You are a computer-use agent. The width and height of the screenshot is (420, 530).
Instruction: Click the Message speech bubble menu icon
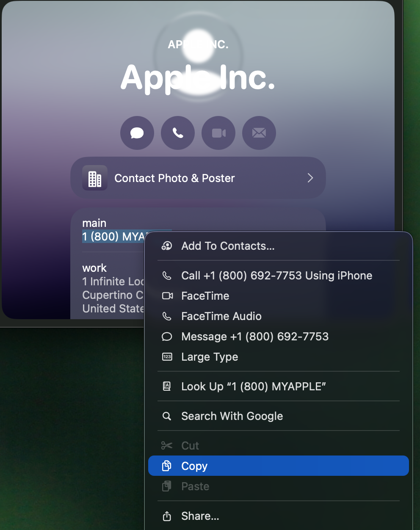[x=167, y=337]
